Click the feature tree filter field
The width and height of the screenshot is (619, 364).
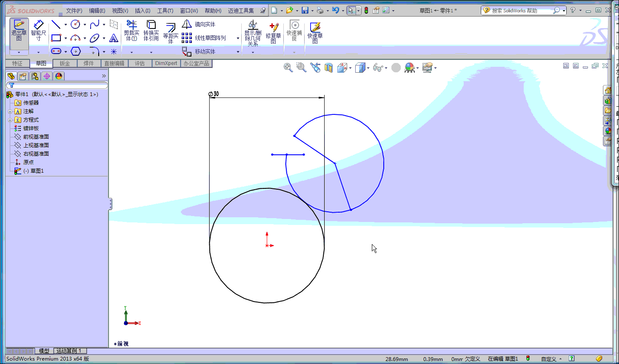pyautogui.click(x=57, y=85)
